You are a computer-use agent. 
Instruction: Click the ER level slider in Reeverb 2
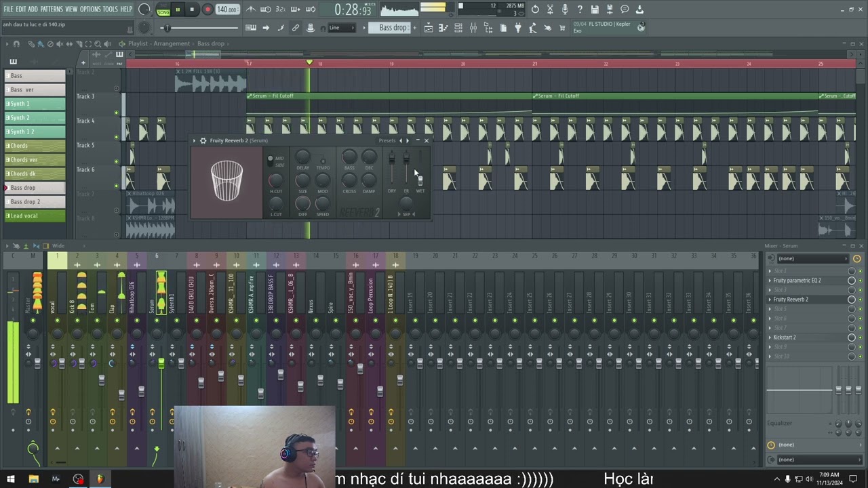[x=406, y=168]
